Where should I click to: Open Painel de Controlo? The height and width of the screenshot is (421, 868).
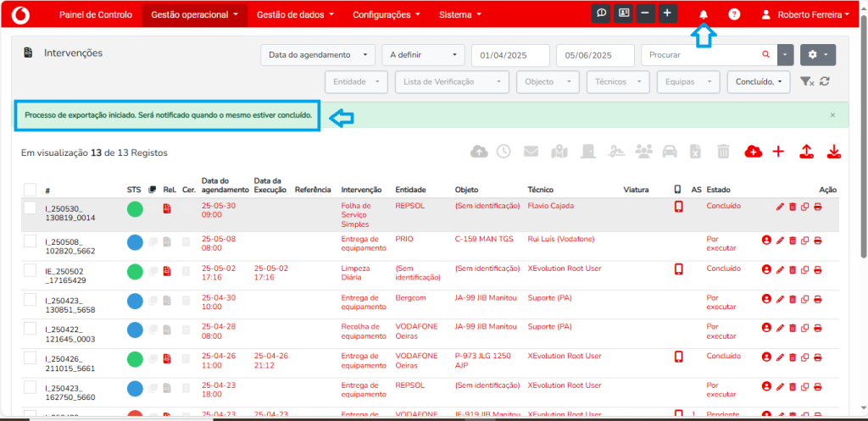tap(96, 15)
